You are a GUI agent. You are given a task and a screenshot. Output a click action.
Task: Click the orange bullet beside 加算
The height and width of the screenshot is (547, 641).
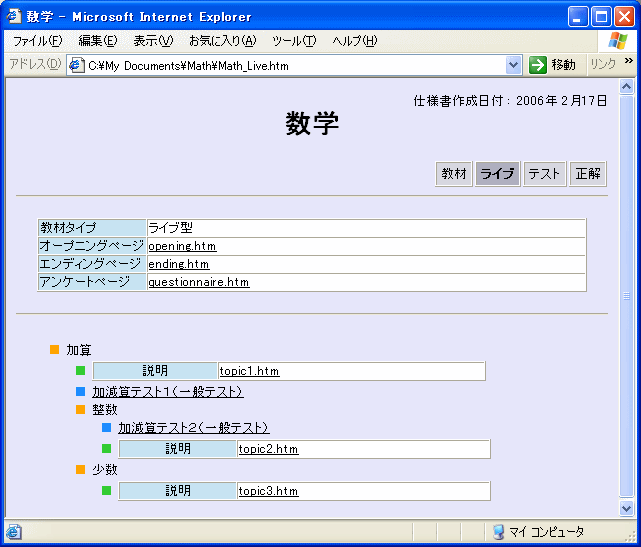tap(55, 350)
